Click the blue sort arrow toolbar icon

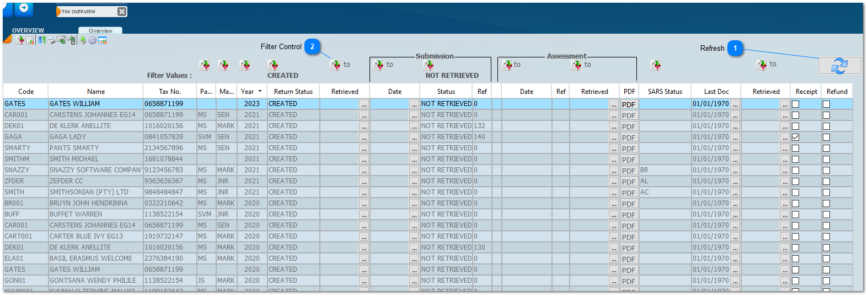pos(42,40)
